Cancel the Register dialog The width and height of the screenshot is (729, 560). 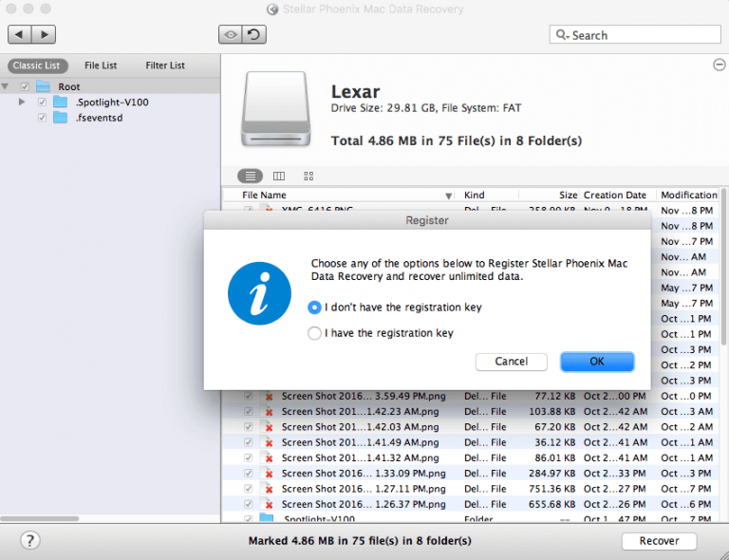click(511, 362)
